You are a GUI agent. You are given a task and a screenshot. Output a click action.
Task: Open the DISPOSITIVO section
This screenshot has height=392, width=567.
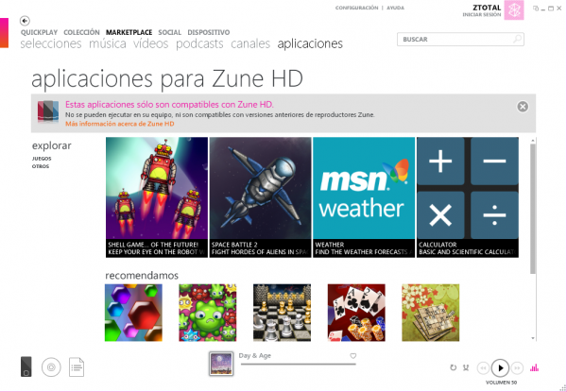208,32
